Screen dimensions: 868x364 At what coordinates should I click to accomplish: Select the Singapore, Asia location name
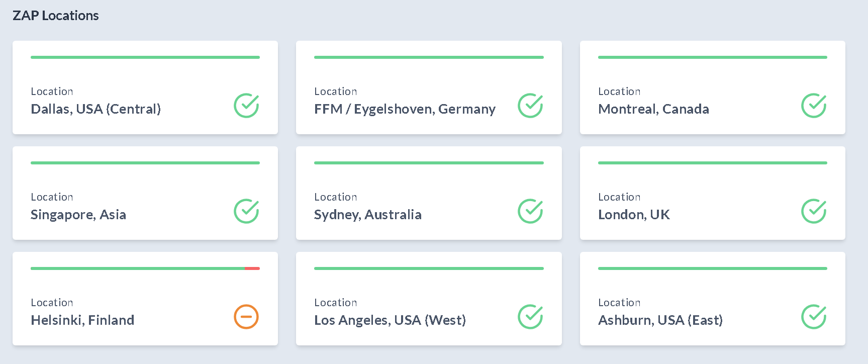pyautogui.click(x=78, y=215)
